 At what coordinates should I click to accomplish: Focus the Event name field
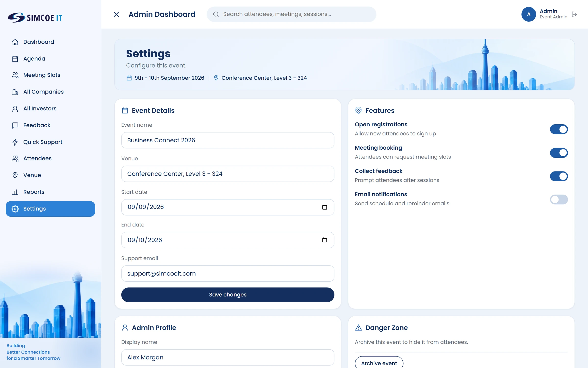(x=228, y=140)
